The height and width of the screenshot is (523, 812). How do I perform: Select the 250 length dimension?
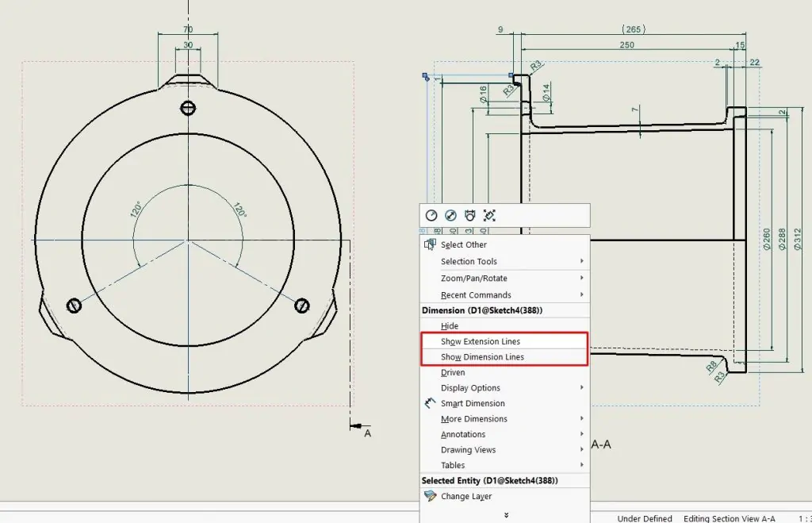(x=626, y=45)
